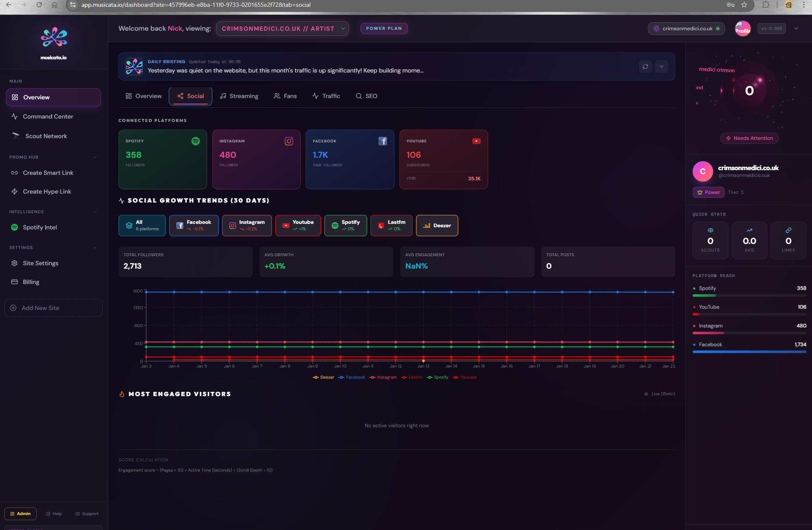
Task: Open the Help link
Action: coord(54,514)
